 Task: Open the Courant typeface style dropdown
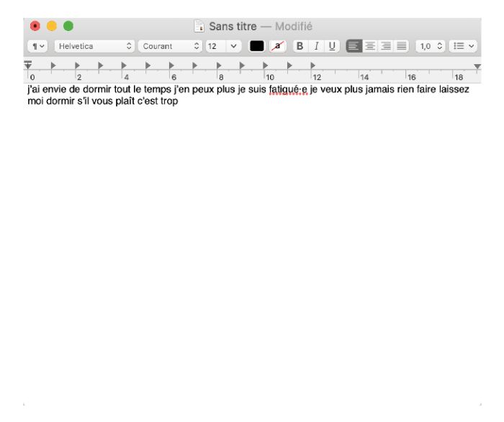(x=170, y=46)
